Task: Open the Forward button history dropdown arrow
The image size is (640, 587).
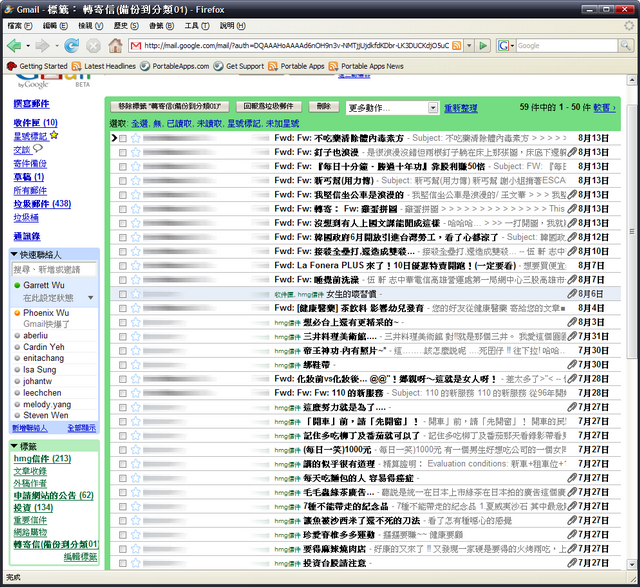Action: 57,46
